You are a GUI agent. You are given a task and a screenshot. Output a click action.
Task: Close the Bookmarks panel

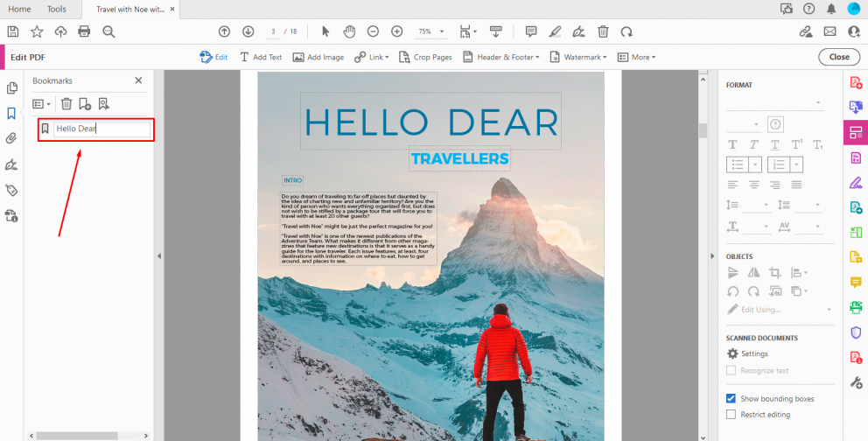coord(138,80)
